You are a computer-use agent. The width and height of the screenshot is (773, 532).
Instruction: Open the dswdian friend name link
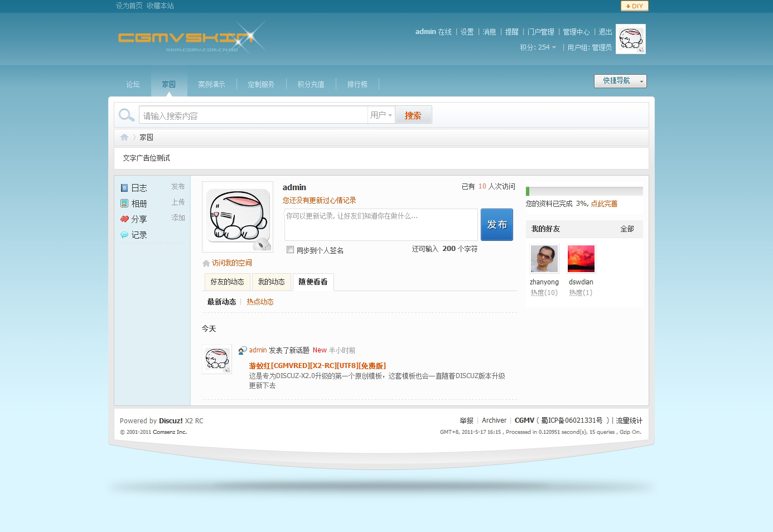pyautogui.click(x=581, y=282)
